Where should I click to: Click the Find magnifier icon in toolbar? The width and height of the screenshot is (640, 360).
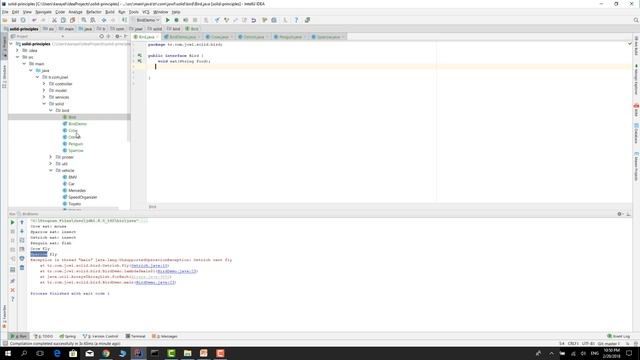(x=84, y=20)
